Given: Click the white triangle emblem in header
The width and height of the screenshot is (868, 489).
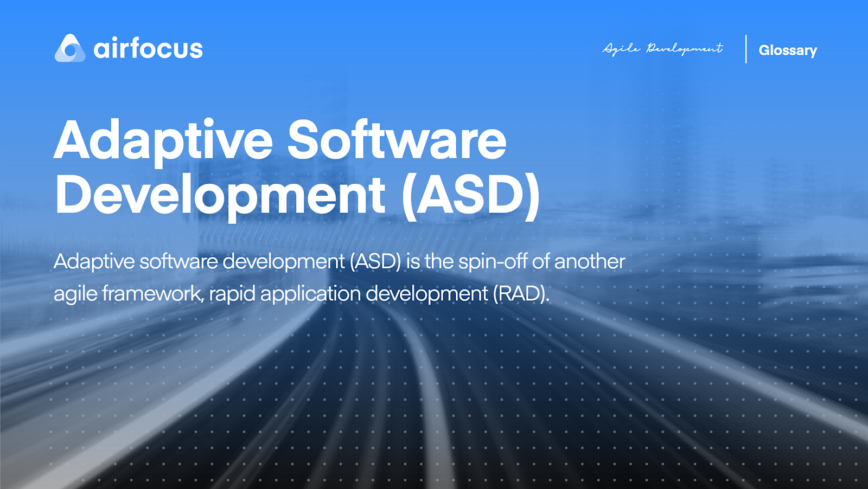Looking at the screenshot, I should click(69, 49).
